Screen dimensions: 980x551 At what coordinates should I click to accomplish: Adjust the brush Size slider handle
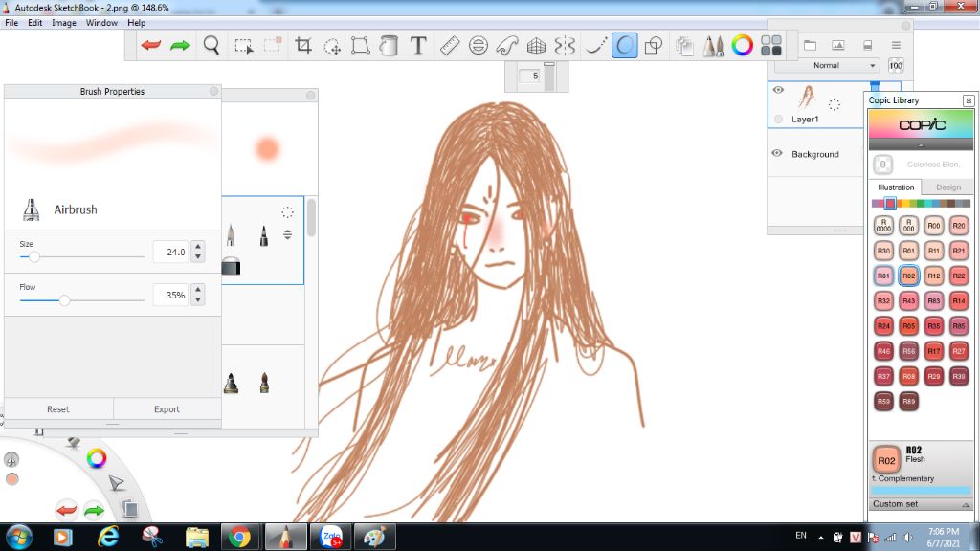tap(34, 256)
